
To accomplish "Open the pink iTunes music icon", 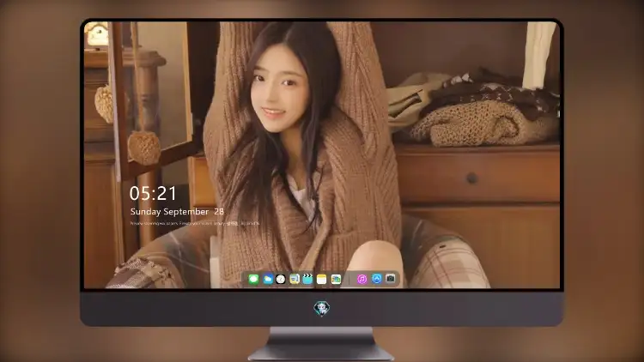I will [x=361, y=280].
